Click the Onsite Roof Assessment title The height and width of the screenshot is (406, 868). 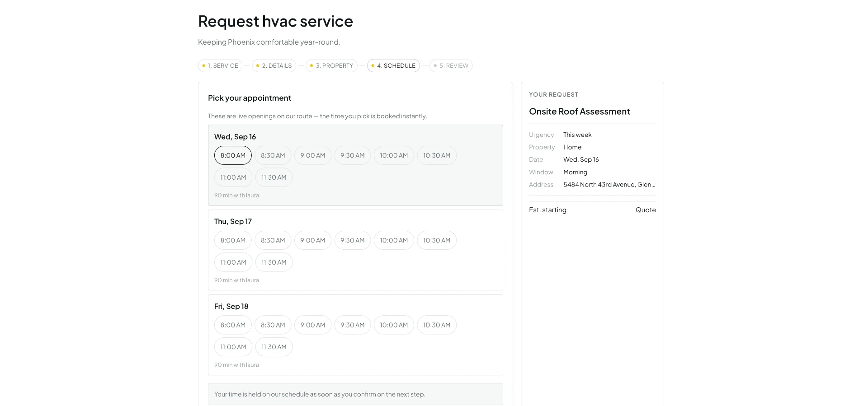pyautogui.click(x=580, y=112)
